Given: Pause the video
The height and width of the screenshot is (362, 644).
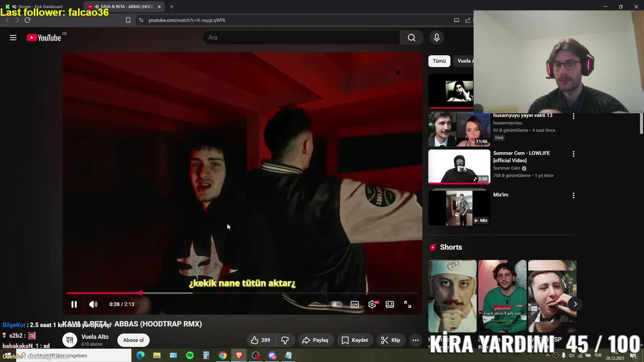Looking at the screenshot, I should click(74, 304).
